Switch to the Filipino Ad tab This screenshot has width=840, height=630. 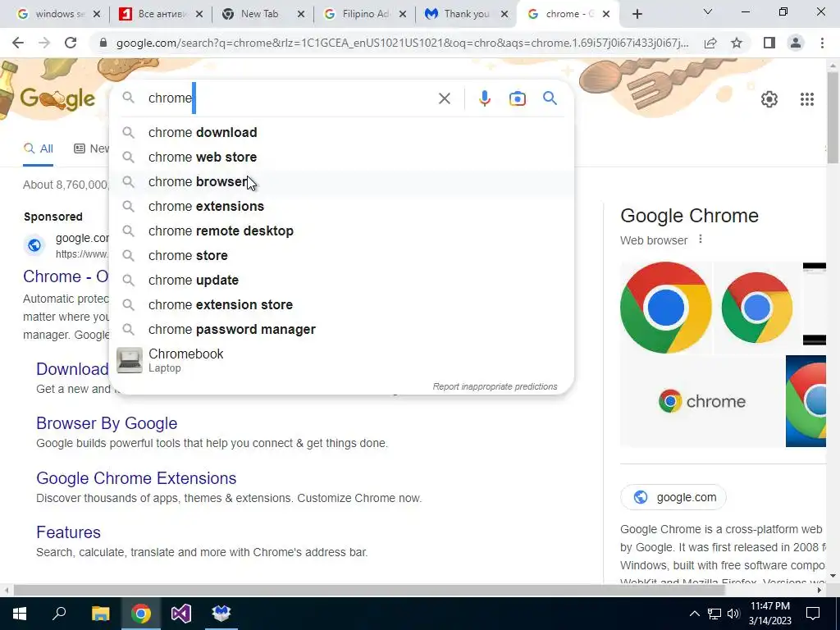coord(364,15)
